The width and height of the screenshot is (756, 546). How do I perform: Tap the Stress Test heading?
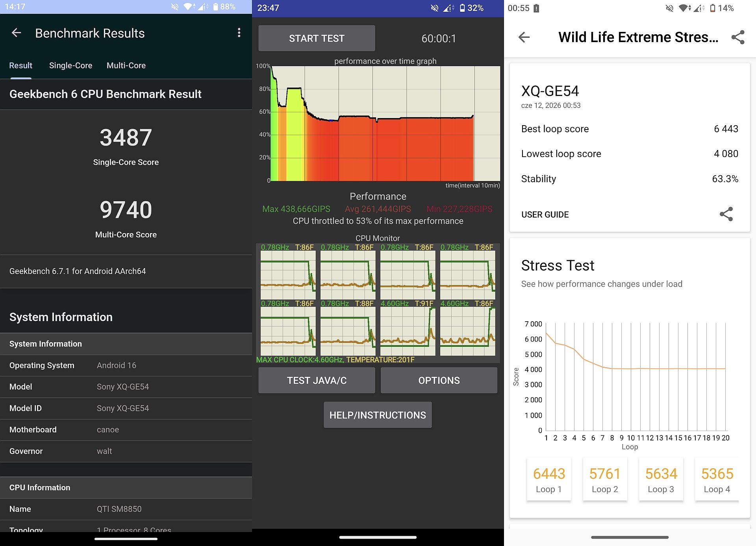click(558, 265)
